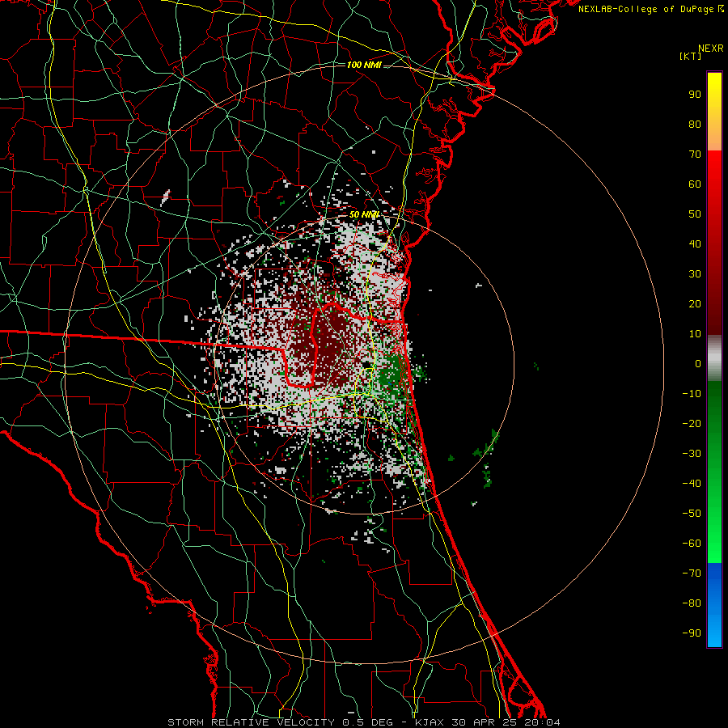The height and width of the screenshot is (728, 728).
Task: Click the 50 knot scale label
Action: [695, 214]
